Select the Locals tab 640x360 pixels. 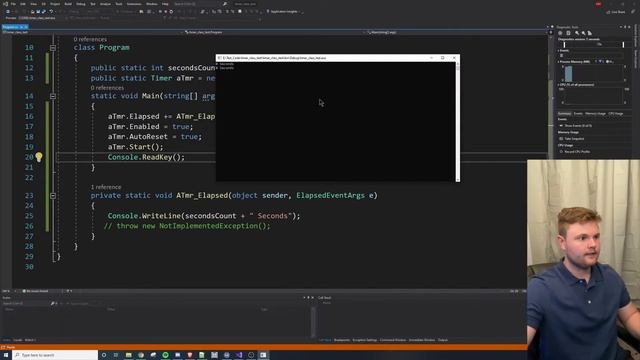coord(18,340)
